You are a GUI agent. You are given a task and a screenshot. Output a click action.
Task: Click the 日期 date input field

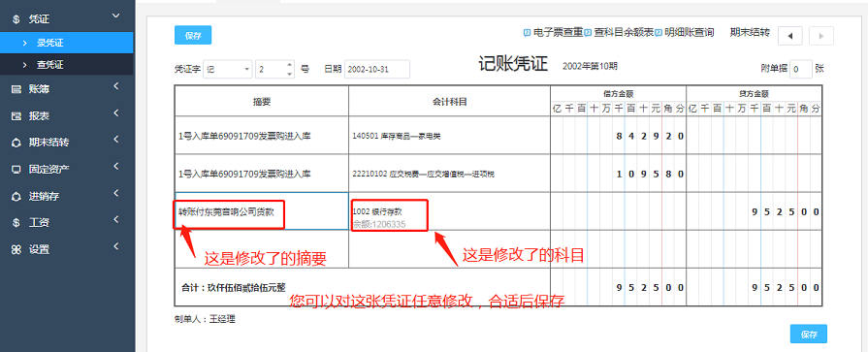[377, 69]
